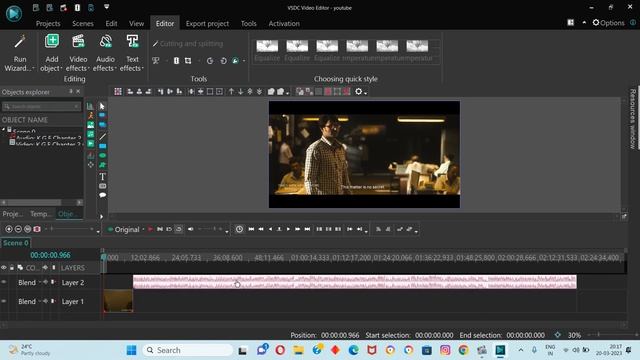Screen dimensions: 640x360
Task: Switch to the Proje... panel tab
Action: pyautogui.click(x=13, y=213)
